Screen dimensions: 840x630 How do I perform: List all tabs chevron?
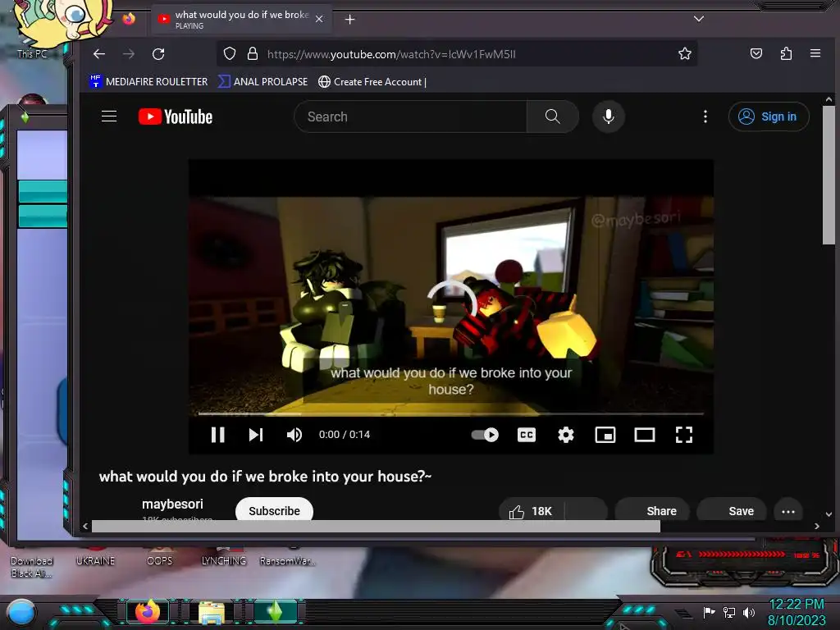point(699,19)
